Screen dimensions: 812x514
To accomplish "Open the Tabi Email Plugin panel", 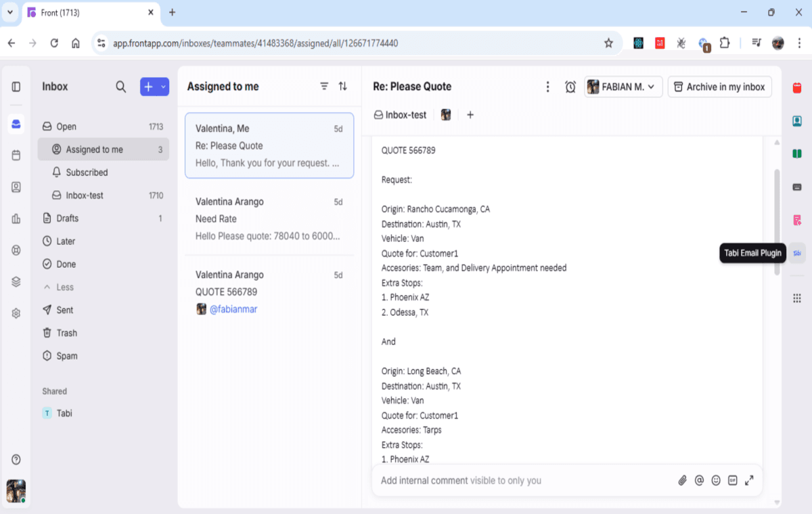I will pyautogui.click(x=796, y=252).
